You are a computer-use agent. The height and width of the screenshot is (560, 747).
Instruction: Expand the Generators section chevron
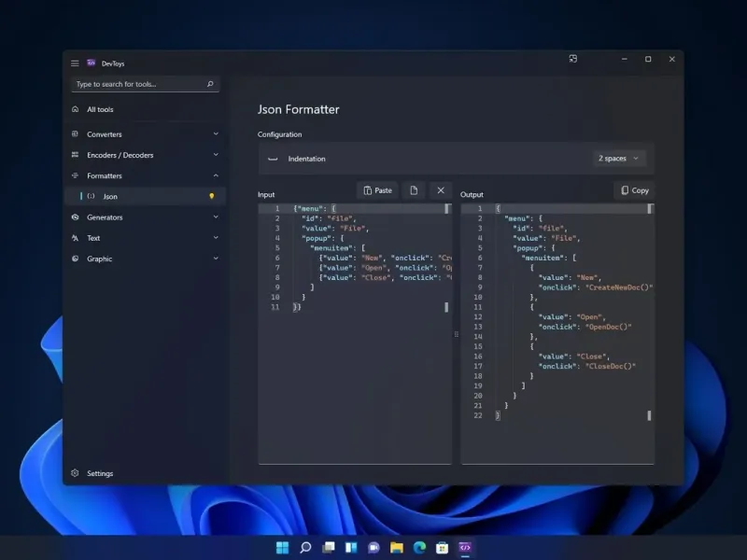[216, 217]
